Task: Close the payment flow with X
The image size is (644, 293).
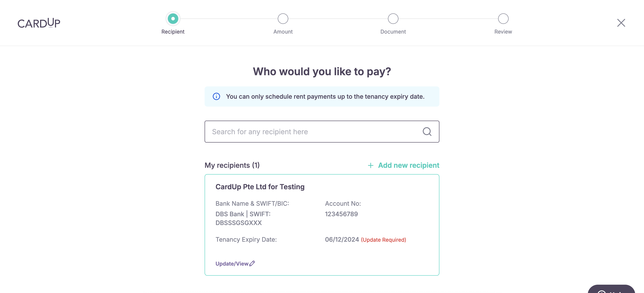Action: coord(621,23)
